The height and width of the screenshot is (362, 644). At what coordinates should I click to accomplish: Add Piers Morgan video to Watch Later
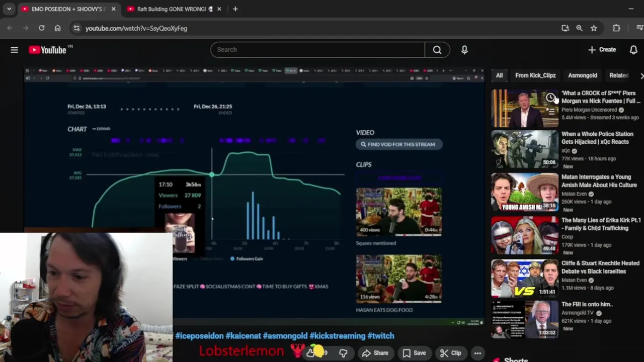[551, 98]
